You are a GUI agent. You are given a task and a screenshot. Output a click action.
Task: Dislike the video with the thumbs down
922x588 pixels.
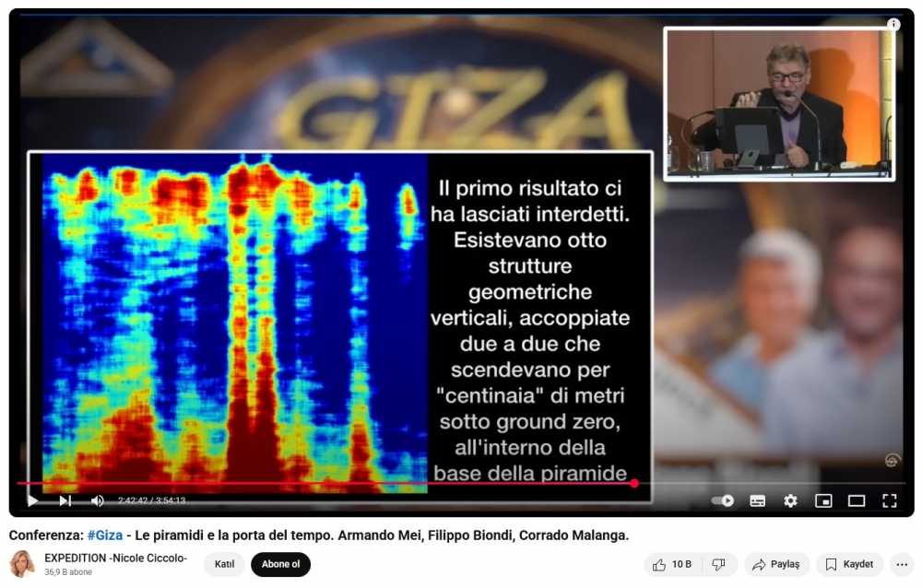point(719,564)
